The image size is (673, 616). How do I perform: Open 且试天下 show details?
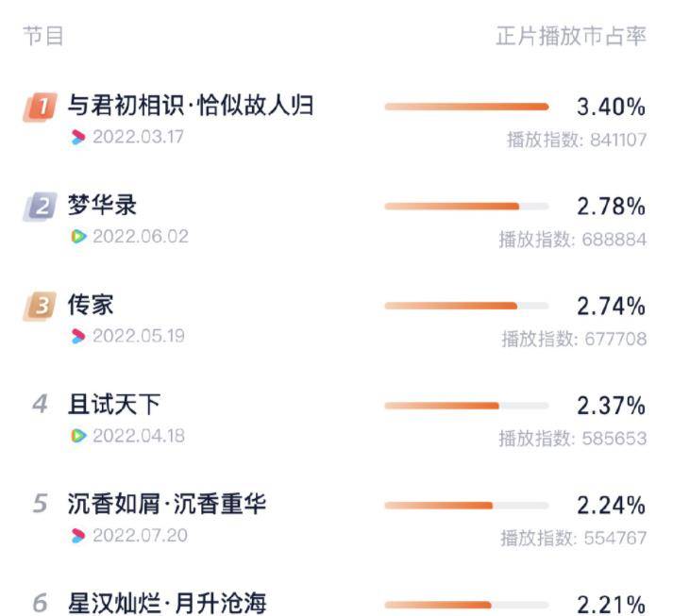(x=114, y=404)
